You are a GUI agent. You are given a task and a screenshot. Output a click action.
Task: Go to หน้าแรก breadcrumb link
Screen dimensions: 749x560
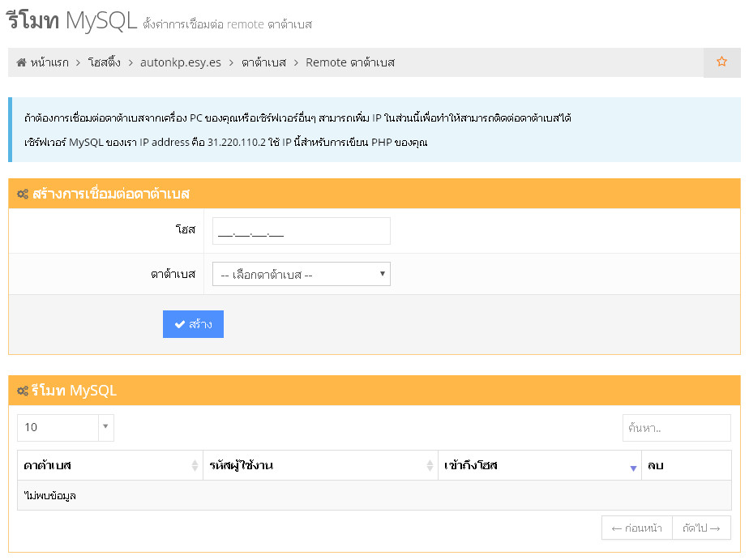coord(49,62)
